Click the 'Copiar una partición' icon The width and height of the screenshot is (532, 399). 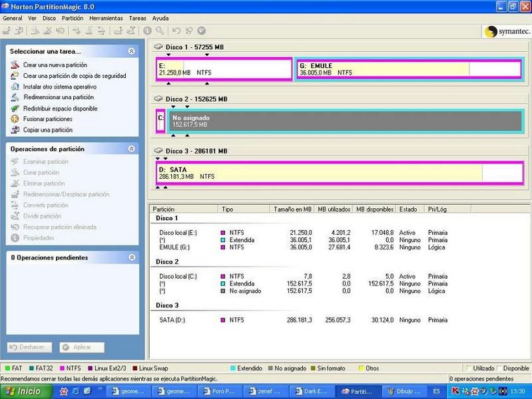[15, 130]
